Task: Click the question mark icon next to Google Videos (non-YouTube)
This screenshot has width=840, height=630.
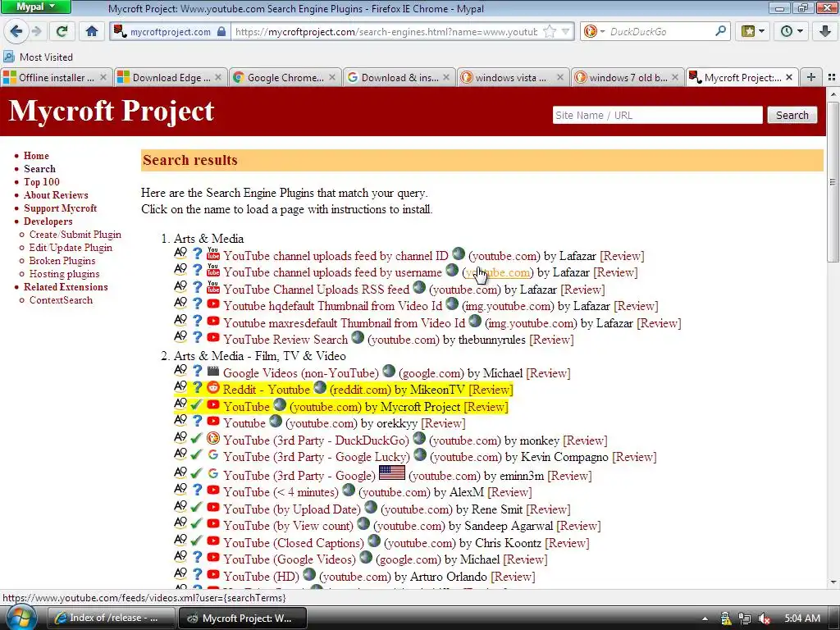Action: coord(197,371)
